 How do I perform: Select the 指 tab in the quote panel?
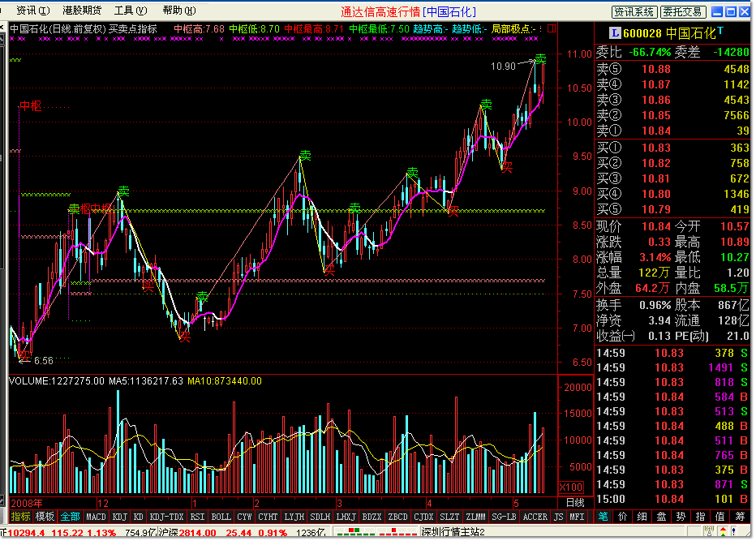click(x=701, y=517)
